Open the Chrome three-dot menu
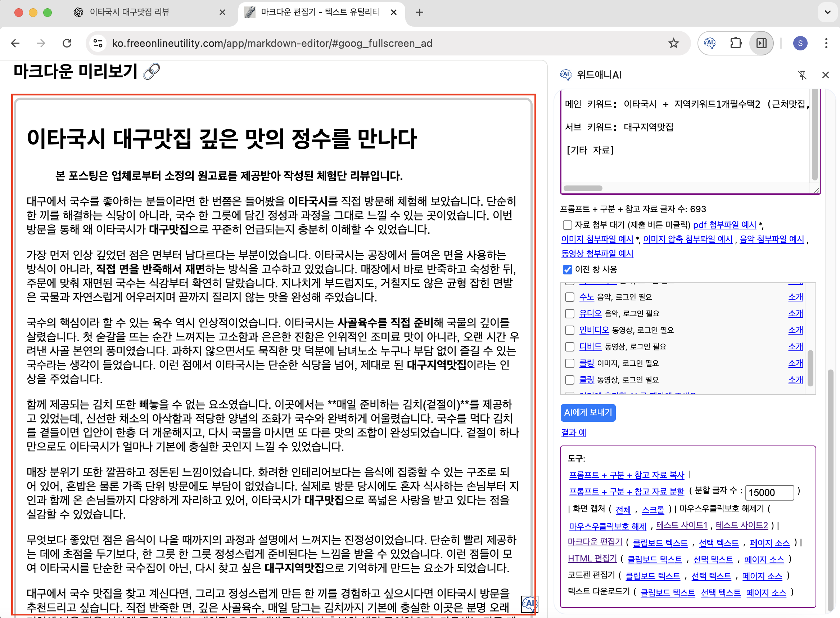This screenshot has width=840, height=618. point(826,43)
